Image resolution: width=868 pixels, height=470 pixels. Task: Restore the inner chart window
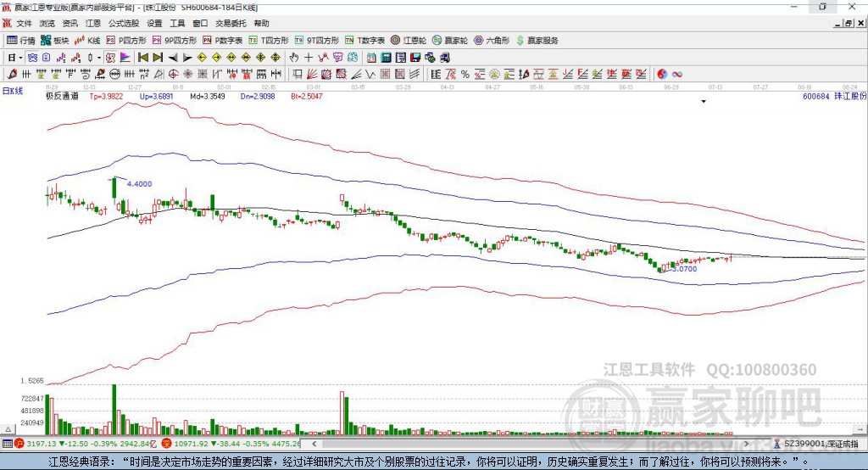tap(849, 23)
